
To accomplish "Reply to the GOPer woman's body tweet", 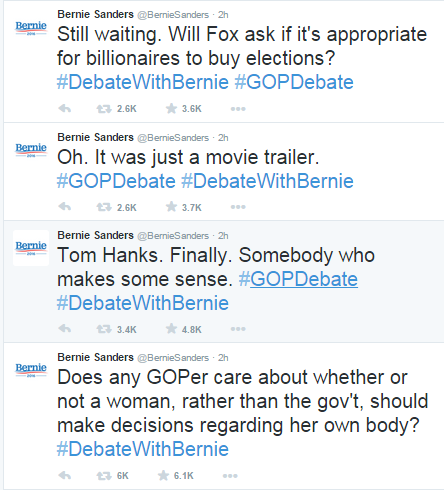I will point(65,475).
